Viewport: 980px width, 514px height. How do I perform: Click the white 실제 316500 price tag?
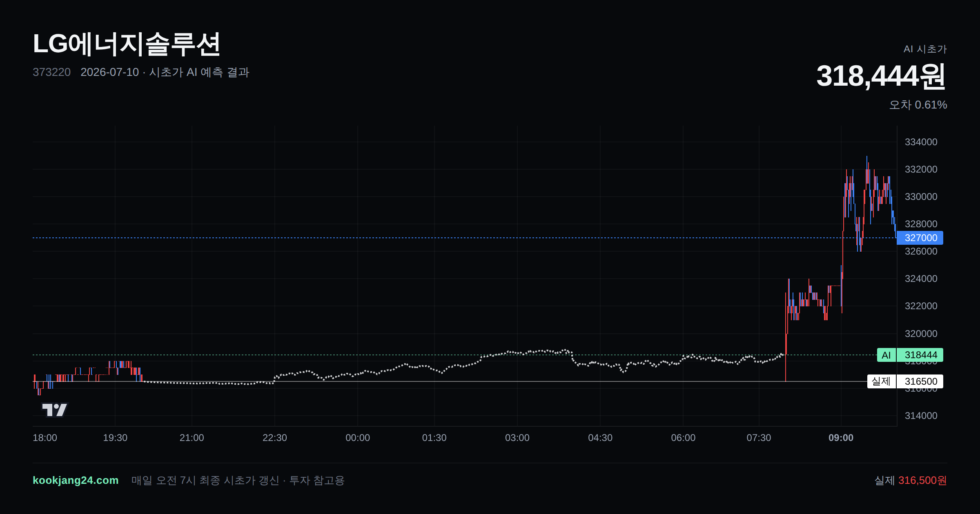[905, 381]
